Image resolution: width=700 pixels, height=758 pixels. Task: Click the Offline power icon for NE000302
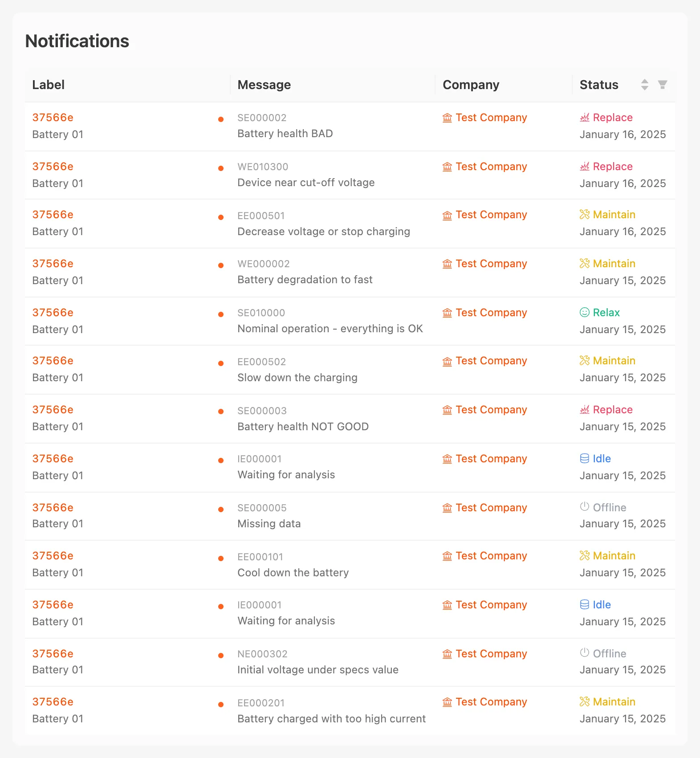(x=585, y=653)
